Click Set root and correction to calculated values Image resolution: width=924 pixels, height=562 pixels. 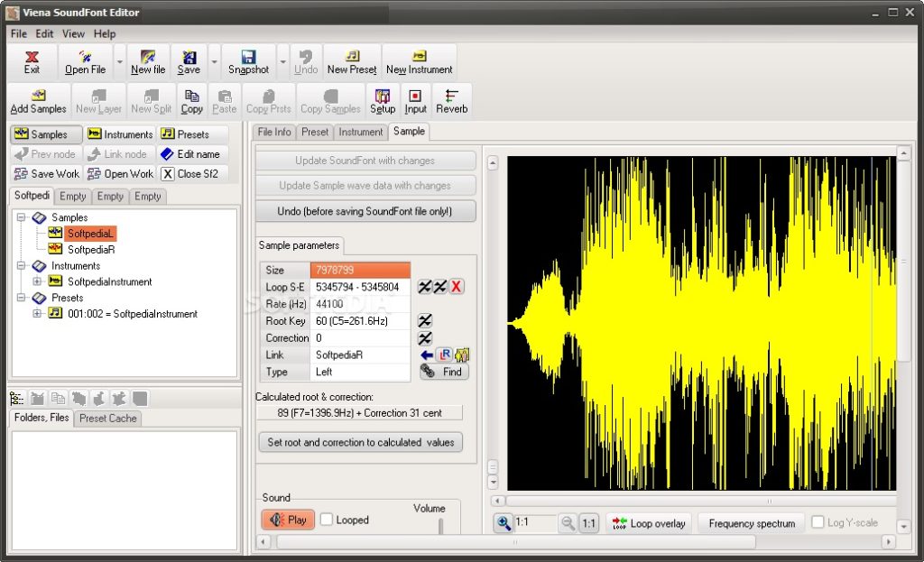[359, 442]
